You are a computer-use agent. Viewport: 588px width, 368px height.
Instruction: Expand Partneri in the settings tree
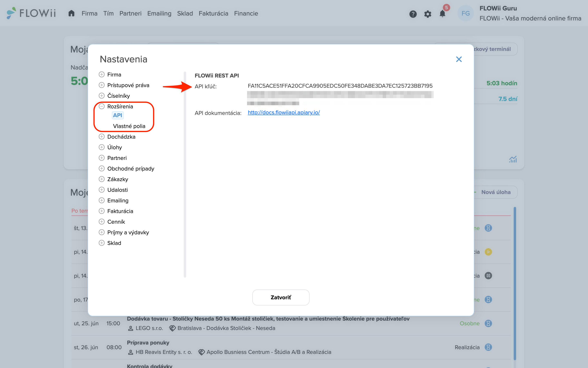(101, 158)
